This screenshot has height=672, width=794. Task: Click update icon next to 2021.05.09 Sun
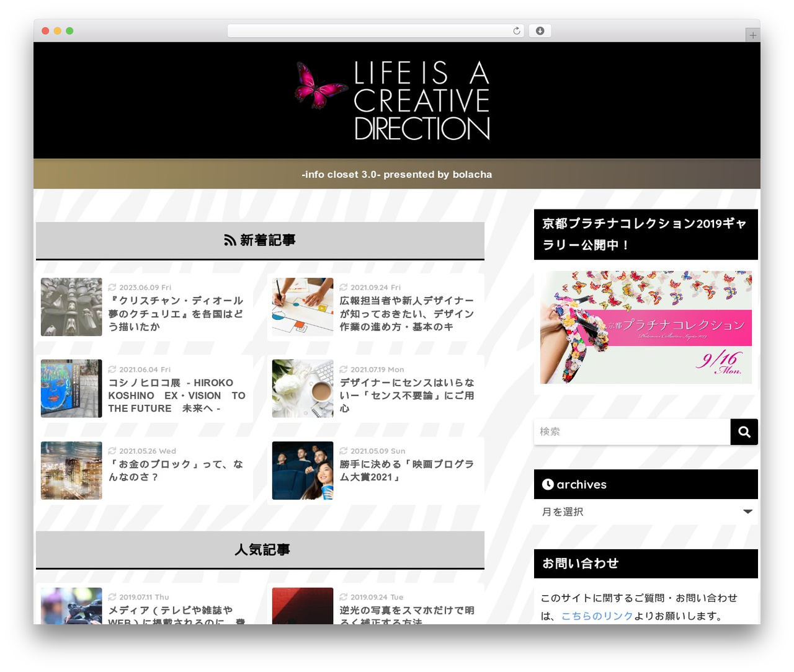point(344,451)
